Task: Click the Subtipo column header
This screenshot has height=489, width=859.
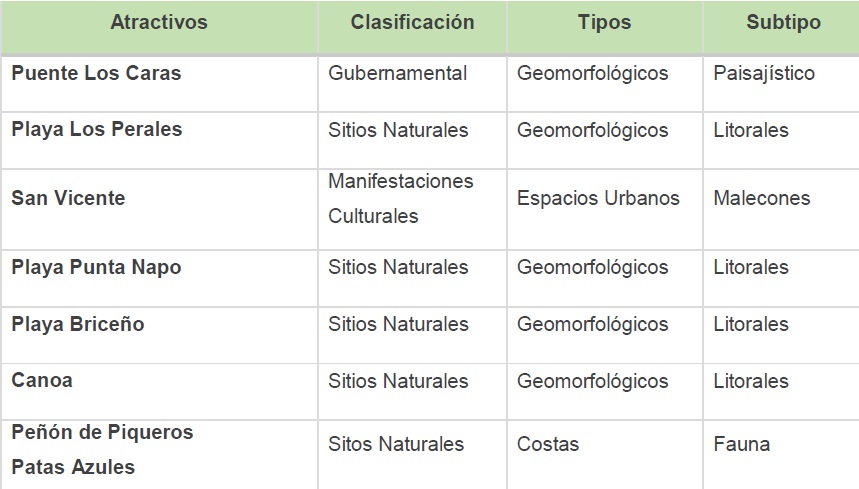Action: (783, 23)
